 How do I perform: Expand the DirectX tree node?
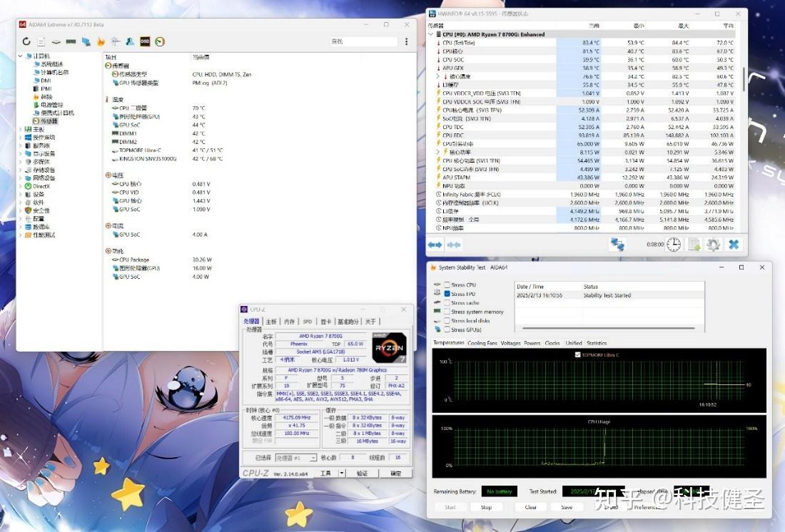pyautogui.click(x=20, y=186)
